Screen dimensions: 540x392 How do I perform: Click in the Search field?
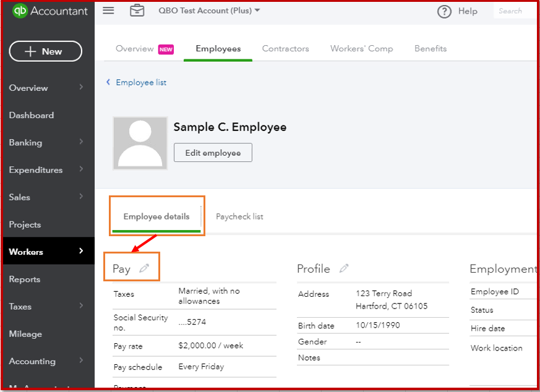pyautogui.click(x=515, y=11)
